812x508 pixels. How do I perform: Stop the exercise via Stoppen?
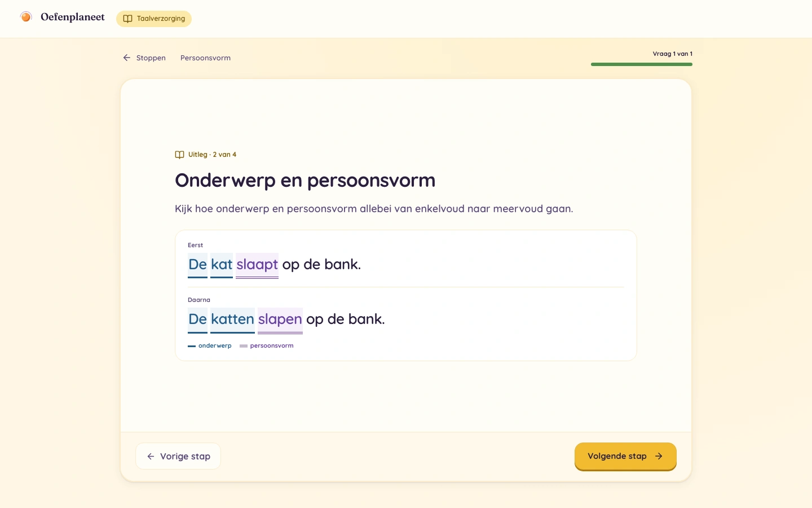click(x=144, y=58)
